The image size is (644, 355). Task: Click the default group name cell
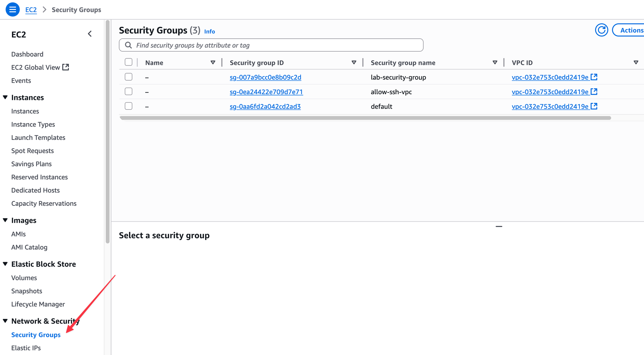[x=382, y=106]
